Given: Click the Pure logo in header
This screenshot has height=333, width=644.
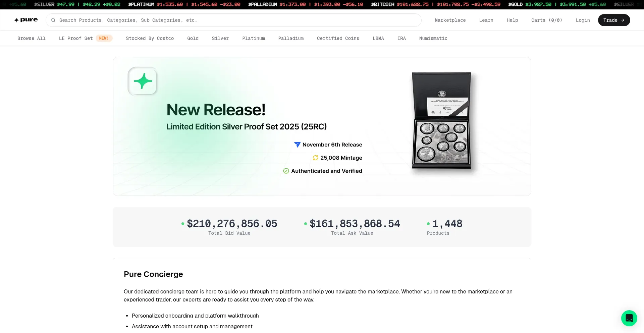Looking at the screenshot, I should [25, 20].
